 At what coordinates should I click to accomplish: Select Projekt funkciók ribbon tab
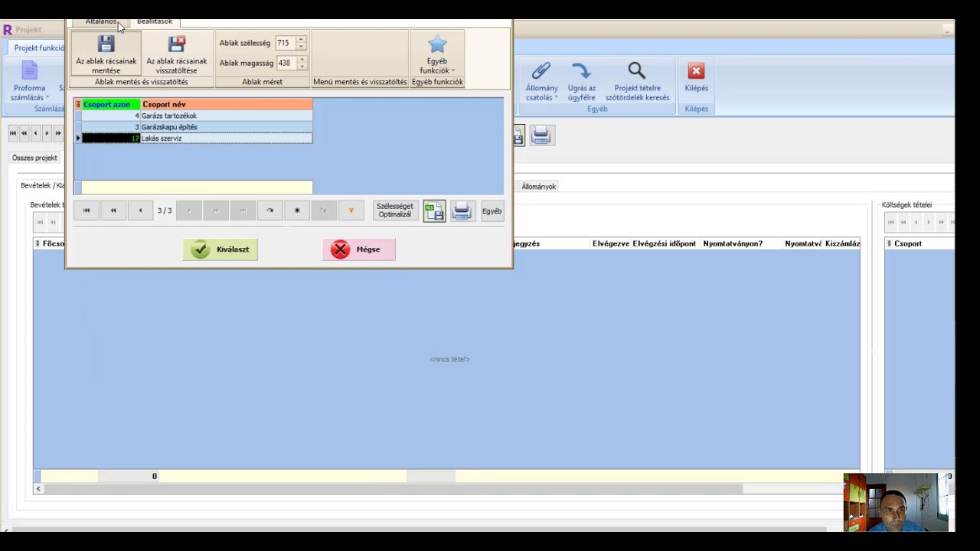tap(40, 47)
